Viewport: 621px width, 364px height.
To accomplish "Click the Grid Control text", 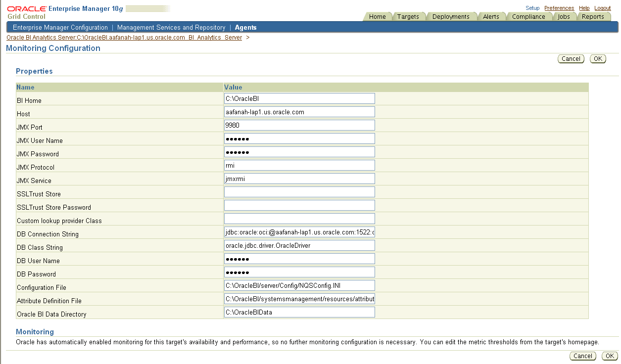I will [27, 16].
